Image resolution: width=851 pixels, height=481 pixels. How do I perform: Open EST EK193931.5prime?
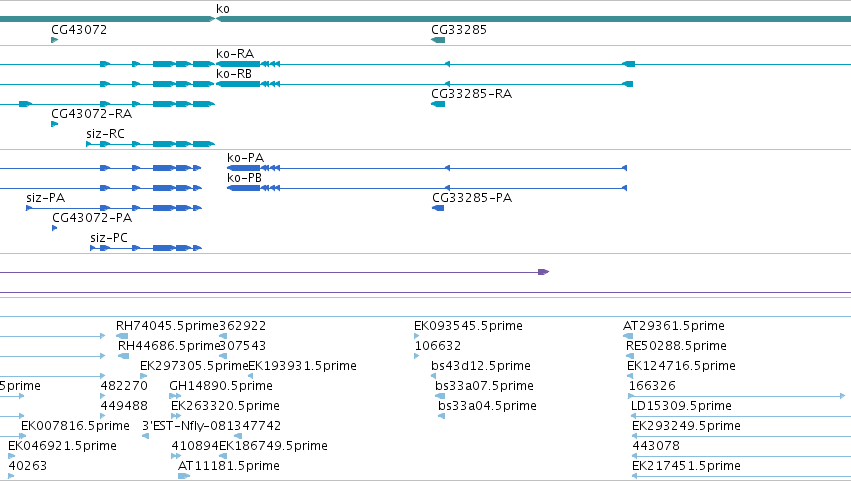click(x=302, y=366)
